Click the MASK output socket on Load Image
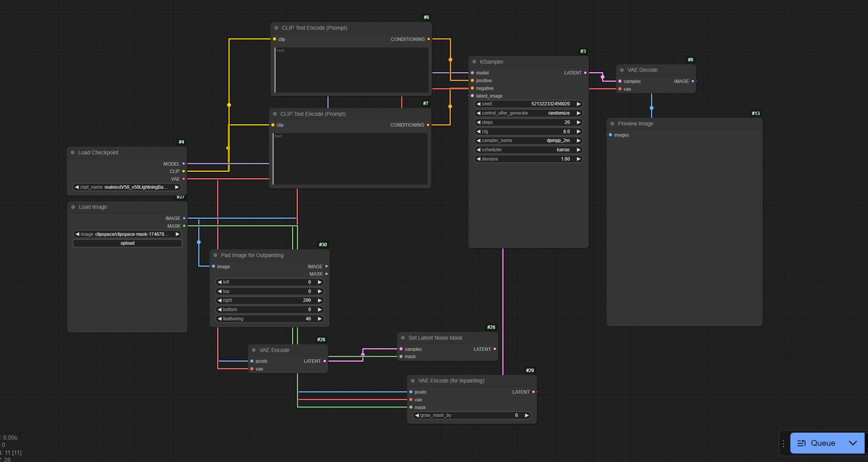The height and width of the screenshot is (462, 868). (x=184, y=226)
